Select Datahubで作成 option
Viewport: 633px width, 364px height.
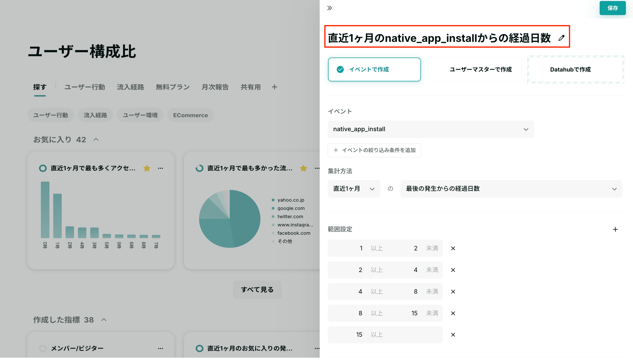click(x=575, y=70)
